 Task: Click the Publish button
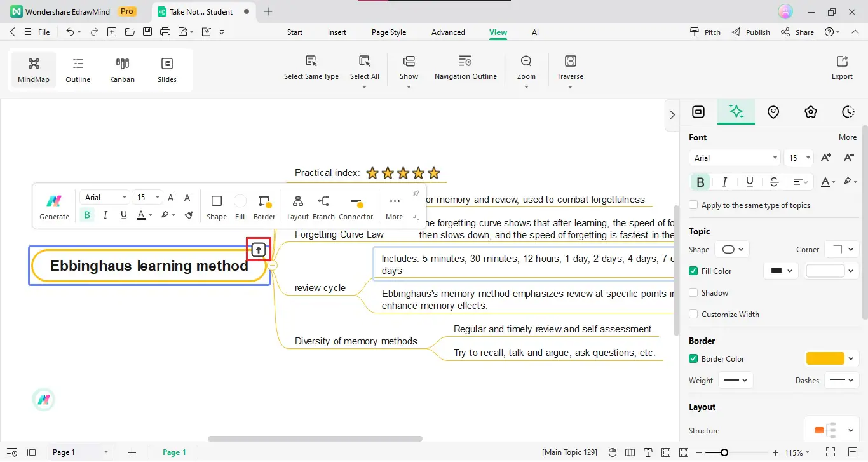(750, 32)
